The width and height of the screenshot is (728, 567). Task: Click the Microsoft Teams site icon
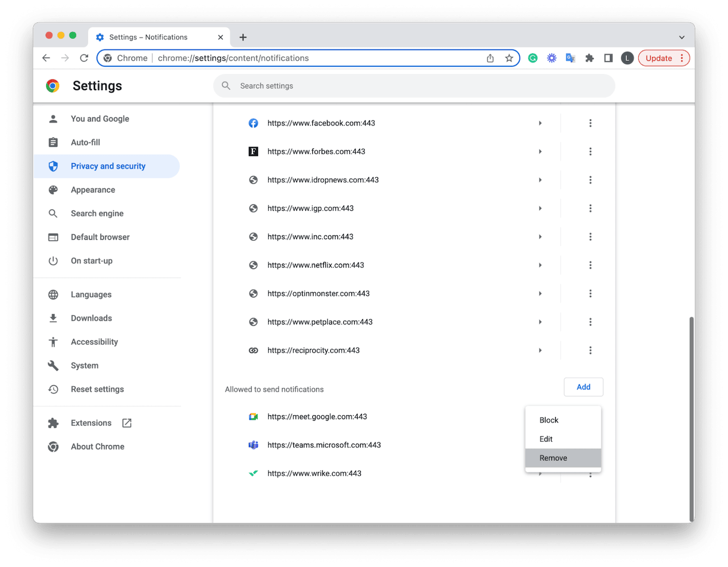253,445
